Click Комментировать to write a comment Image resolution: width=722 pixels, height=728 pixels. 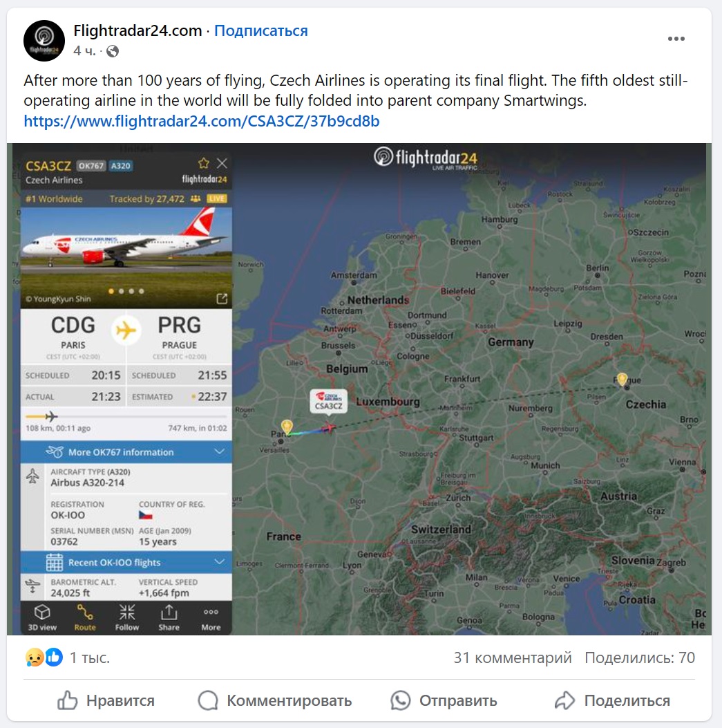pos(275,700)
